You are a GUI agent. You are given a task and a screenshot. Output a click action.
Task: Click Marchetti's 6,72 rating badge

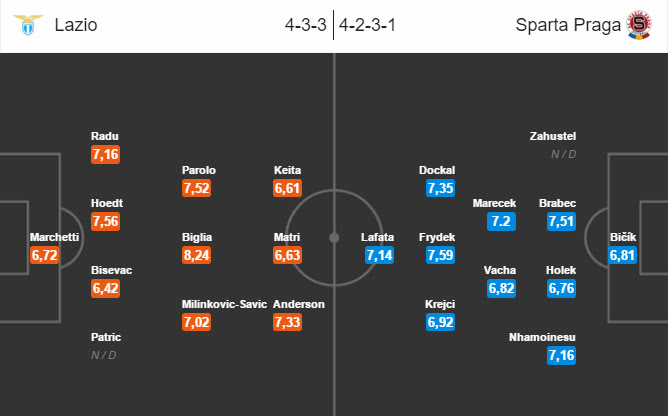tap(44, 255)
